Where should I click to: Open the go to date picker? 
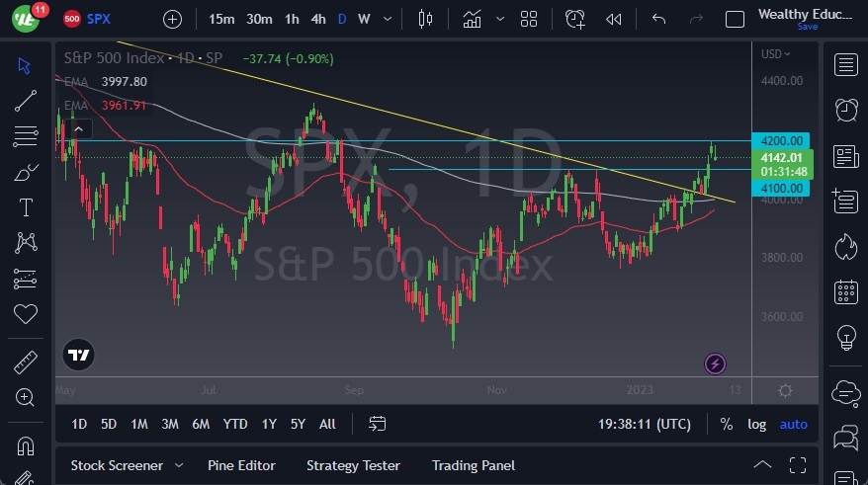tap(377, 424)
